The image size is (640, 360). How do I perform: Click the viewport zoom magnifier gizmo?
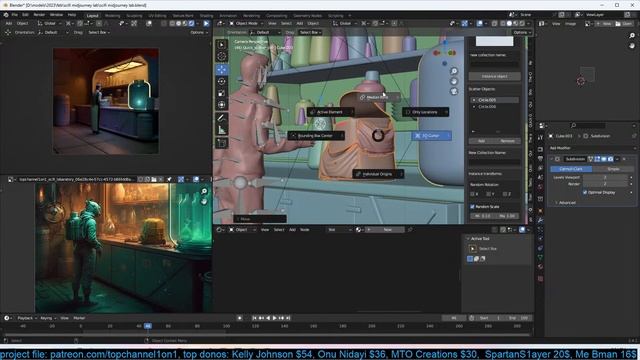(x=454, y=71)
